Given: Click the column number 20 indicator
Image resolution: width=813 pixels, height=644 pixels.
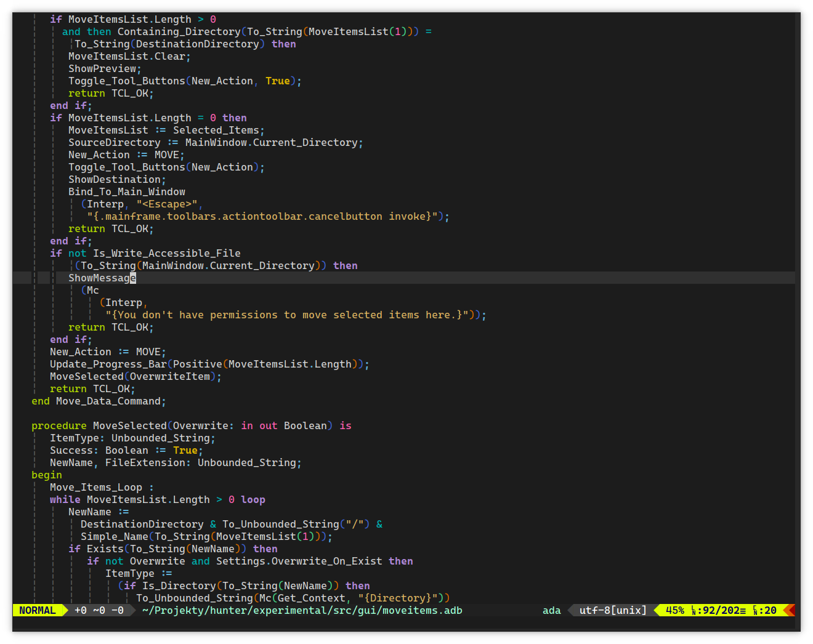Looking at the screenshot, I should coord(764,610).
